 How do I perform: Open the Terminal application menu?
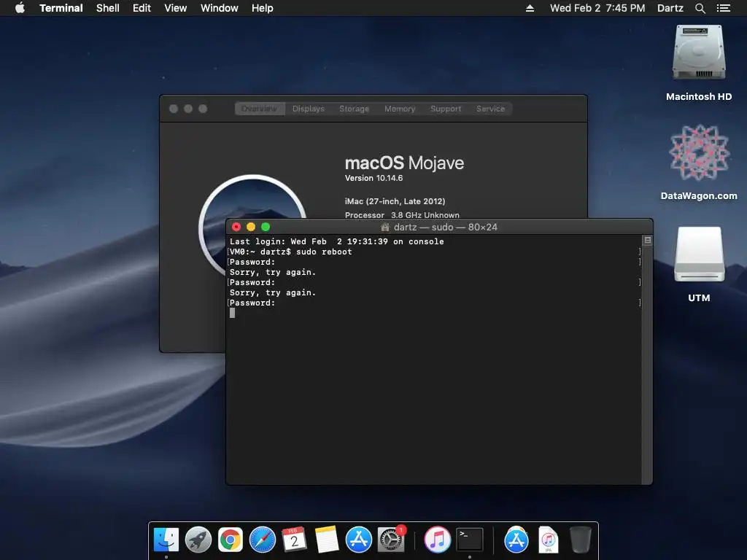click(61, 8)
